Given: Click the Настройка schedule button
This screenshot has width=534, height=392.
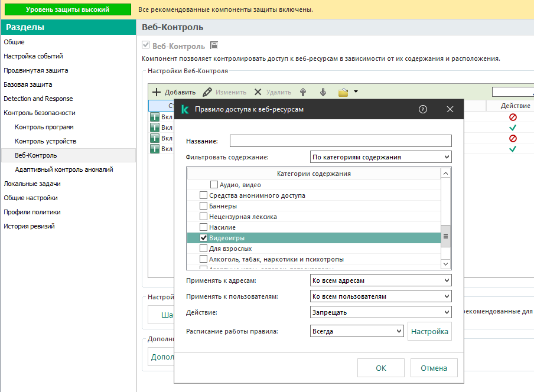Looking at the screenshot, I should 429,331.
